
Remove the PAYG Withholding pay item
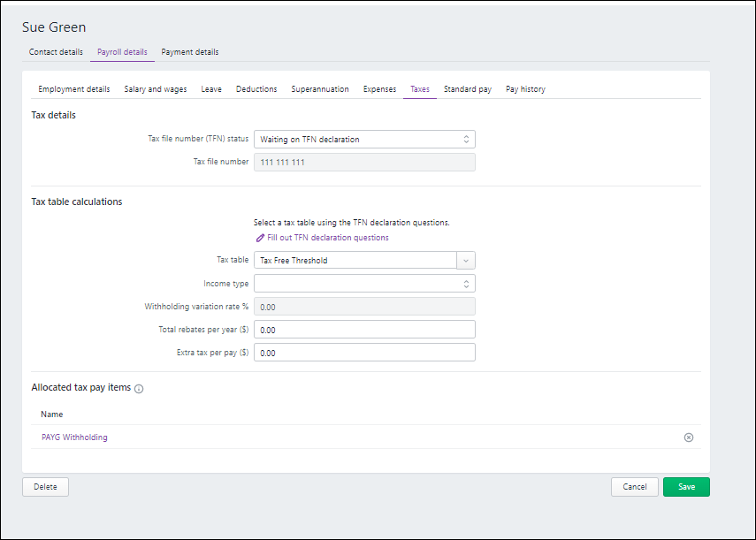click(x=688, y=437)
